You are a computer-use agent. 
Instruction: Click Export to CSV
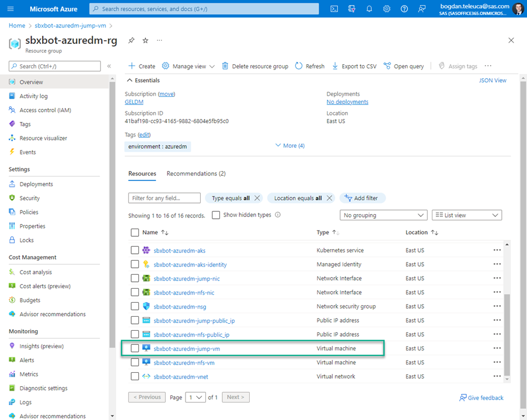click(354, 66)
